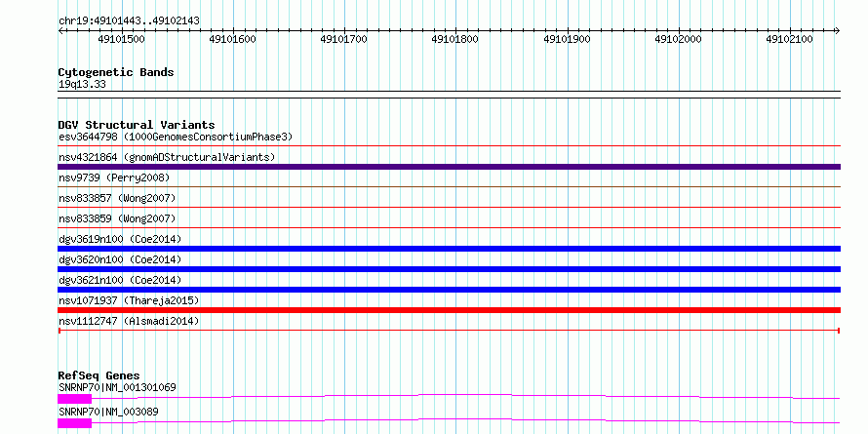Open variant nsv1071937 (Thareja2015)
The width and height of the screenshot is (868, 434).
pos(129,300)
